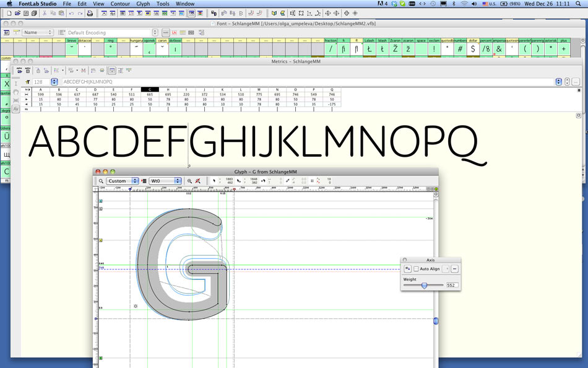Screen dimensions: 588x368
Task: Click the Axis panel add-master icon button
Action: click(x=408, y=269)
